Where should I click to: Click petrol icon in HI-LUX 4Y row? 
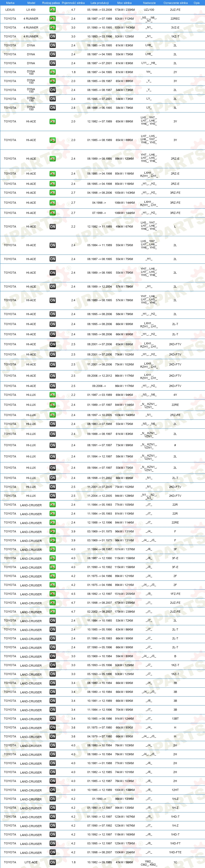(53, 395)
